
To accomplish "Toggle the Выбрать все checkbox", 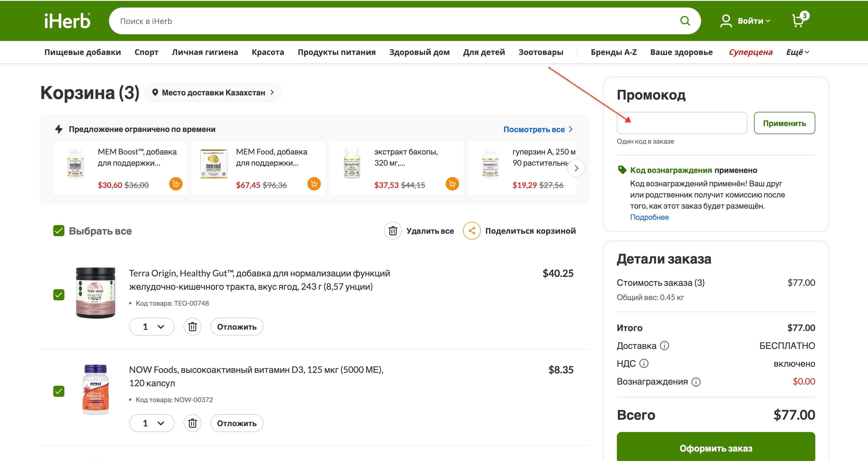I will click(59, 231).
